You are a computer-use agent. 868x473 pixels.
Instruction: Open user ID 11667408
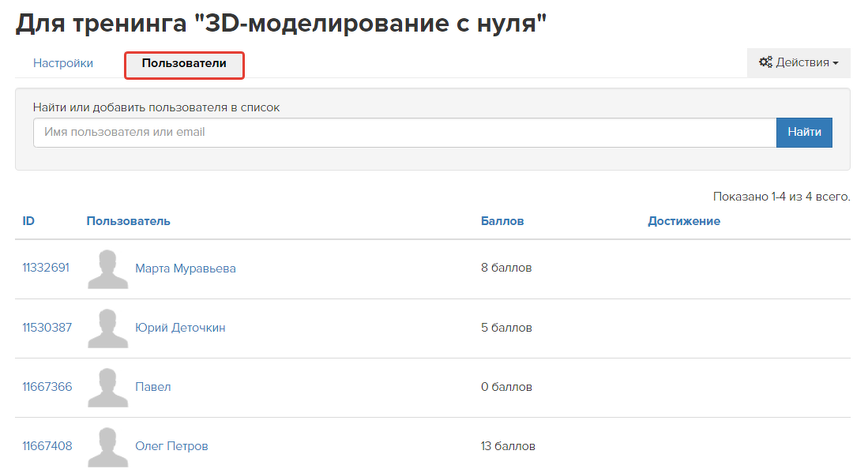point(47,446)
